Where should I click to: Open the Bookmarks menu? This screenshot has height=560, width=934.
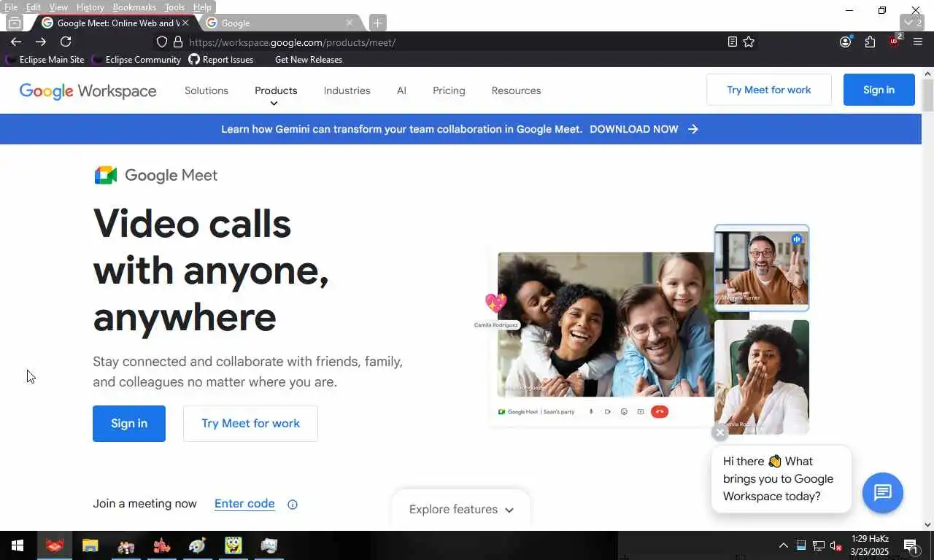134,7
